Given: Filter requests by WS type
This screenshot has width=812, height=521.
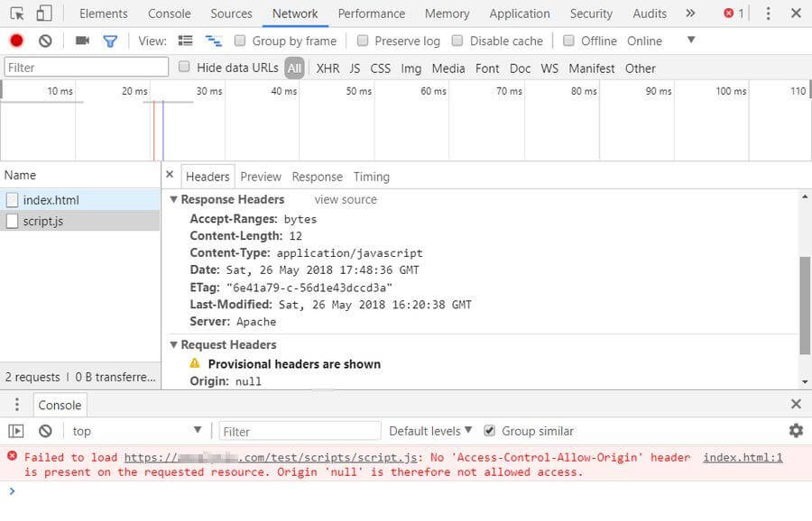Looking at the screenshot, I should (549, 69).
